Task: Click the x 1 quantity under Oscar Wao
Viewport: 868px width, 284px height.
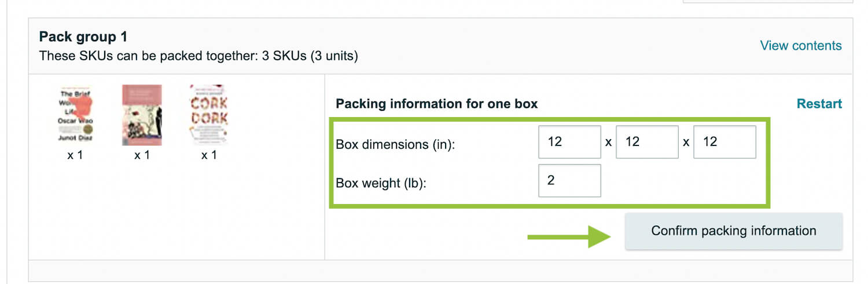Action: point(75,155)
